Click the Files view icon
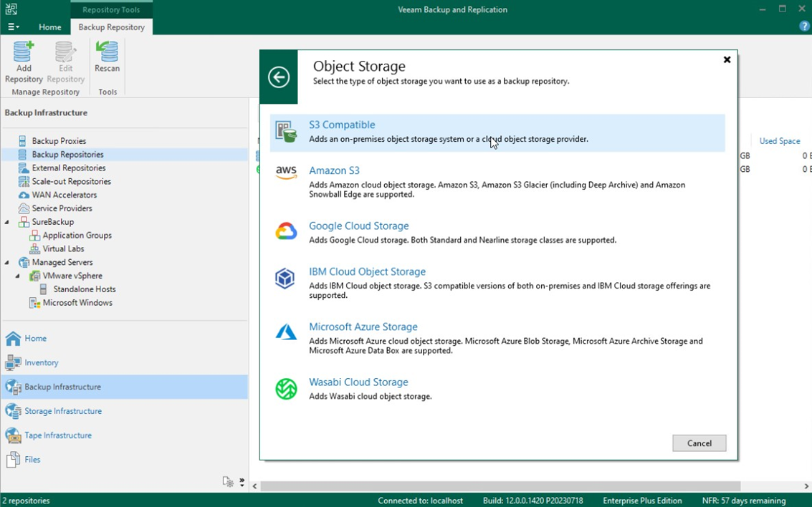This screenshot has height=507, width=812. pyautogui.click(x=13, y=460)
